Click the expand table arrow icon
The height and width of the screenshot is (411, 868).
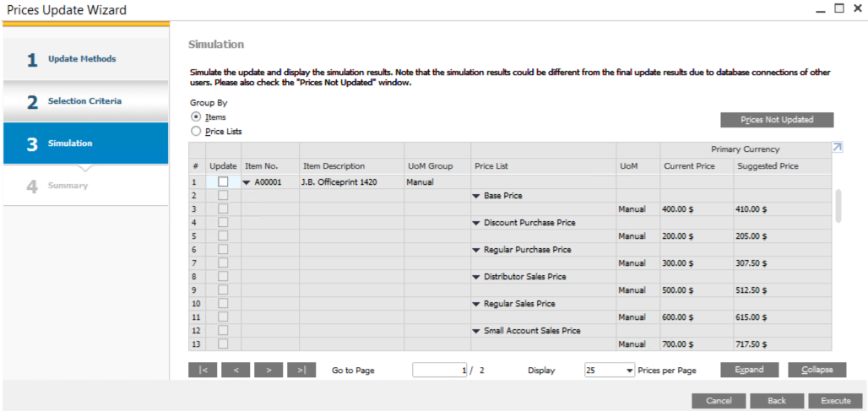pyautogui.click(x=837, y=148)
